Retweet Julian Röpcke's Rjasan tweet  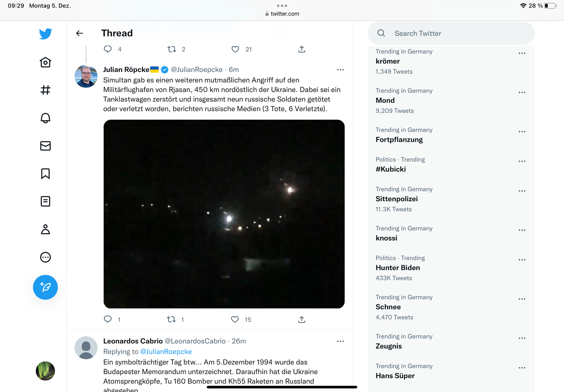click(171, 319)
